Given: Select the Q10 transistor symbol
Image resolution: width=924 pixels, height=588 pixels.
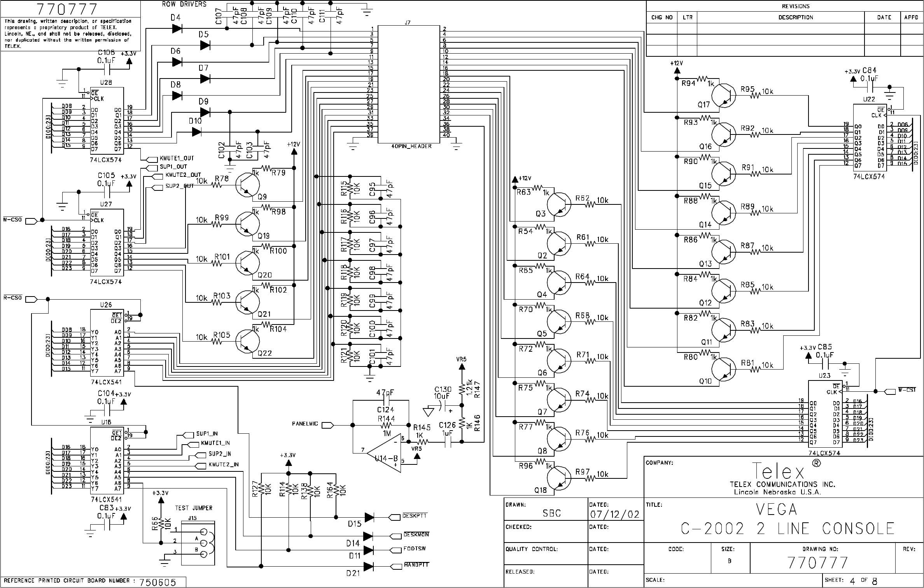Looking at the screenshot, I should click(724, 369).
